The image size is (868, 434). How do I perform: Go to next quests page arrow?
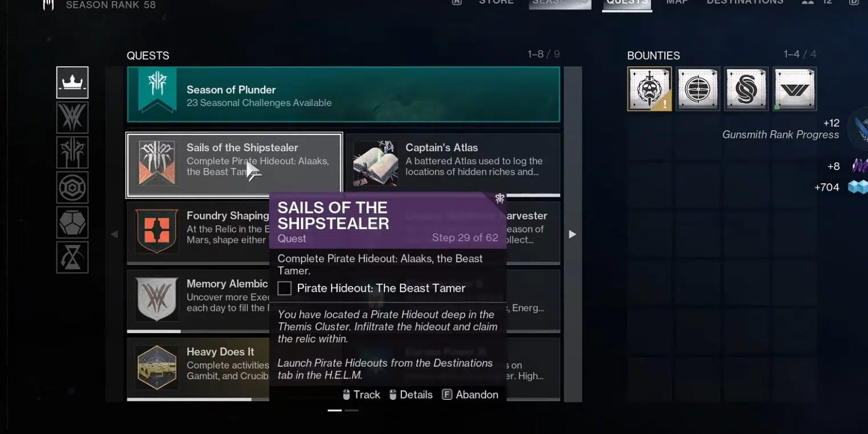point(572,234)
